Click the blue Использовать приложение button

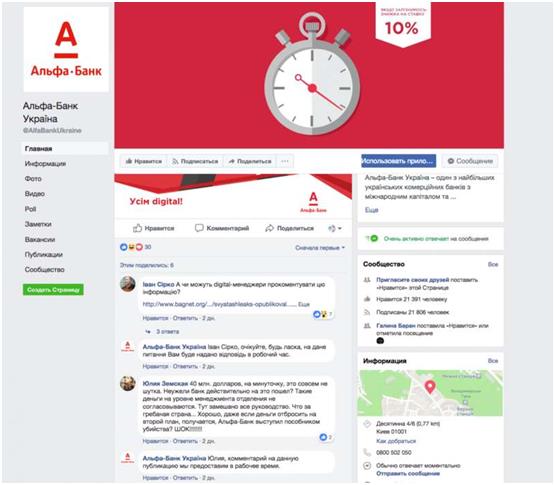(x=399, y=161)
